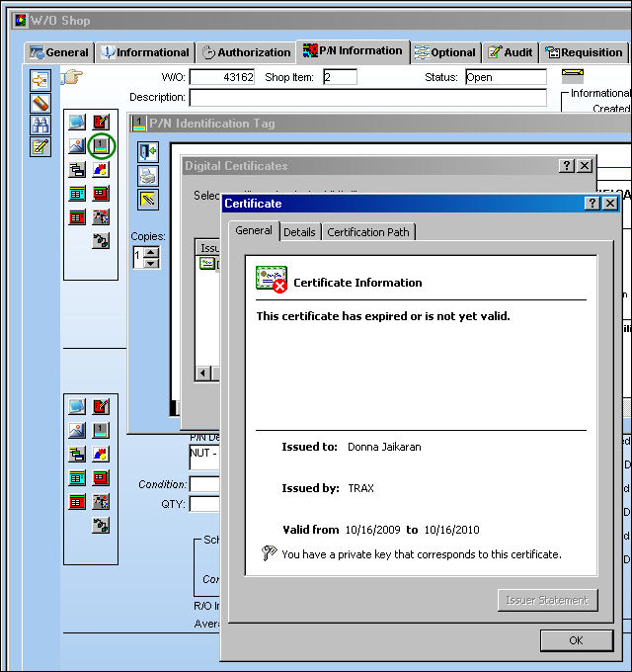Click the binoculars find icon in left sidebar
632x672 pixels.
[40, 125]
